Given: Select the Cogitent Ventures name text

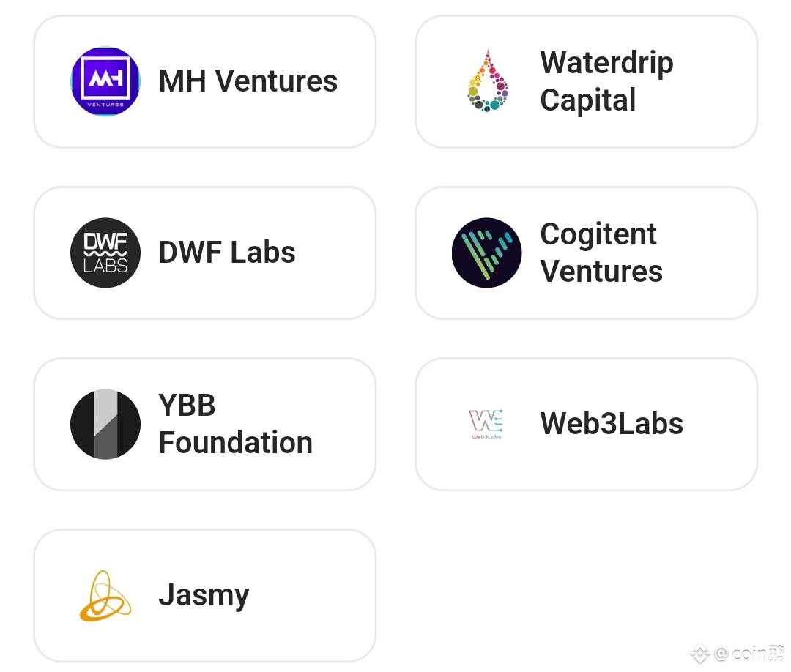Looking at the screenshot, I should 601,253.
